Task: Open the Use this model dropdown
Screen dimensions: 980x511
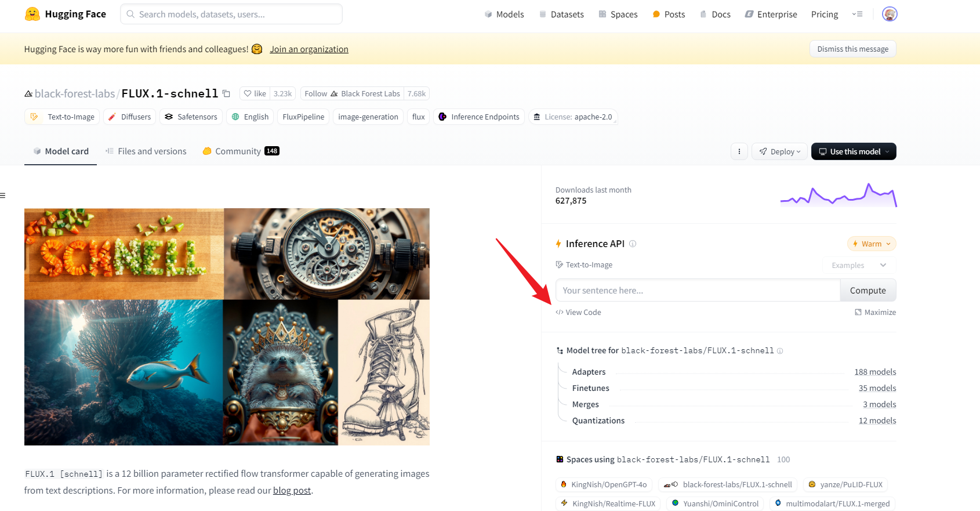Action: pos(854,151)
